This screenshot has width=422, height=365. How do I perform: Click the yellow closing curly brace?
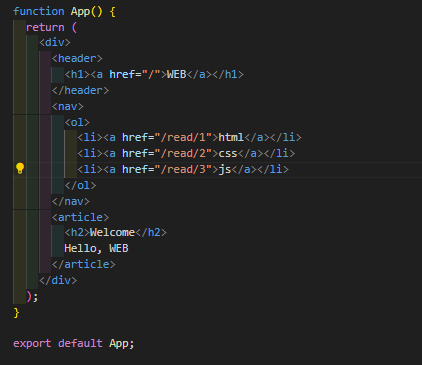16,313
